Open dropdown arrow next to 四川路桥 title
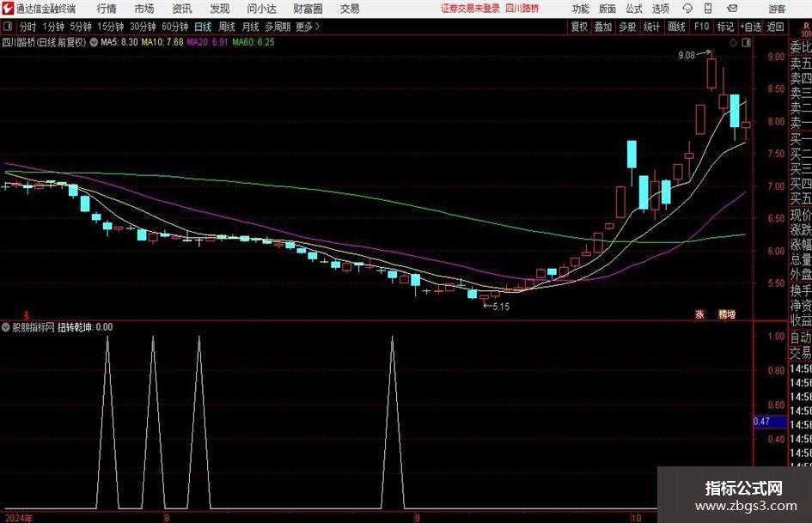The height and width of the screenshot is (523, 812). coord(94,42)
